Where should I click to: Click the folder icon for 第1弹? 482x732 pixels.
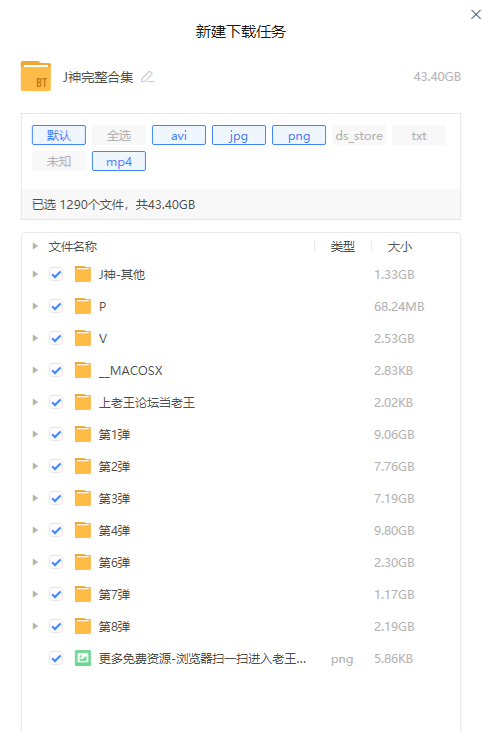(x=83, y=434)
